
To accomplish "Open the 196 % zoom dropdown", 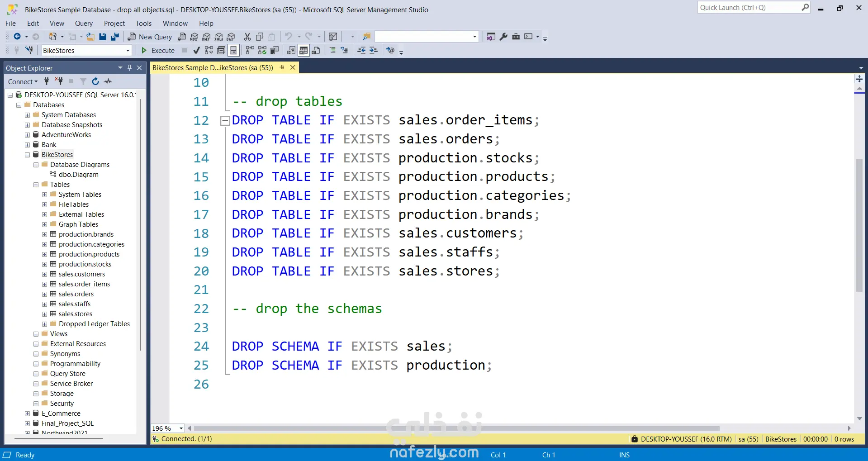I will click(x=181, y=428).
